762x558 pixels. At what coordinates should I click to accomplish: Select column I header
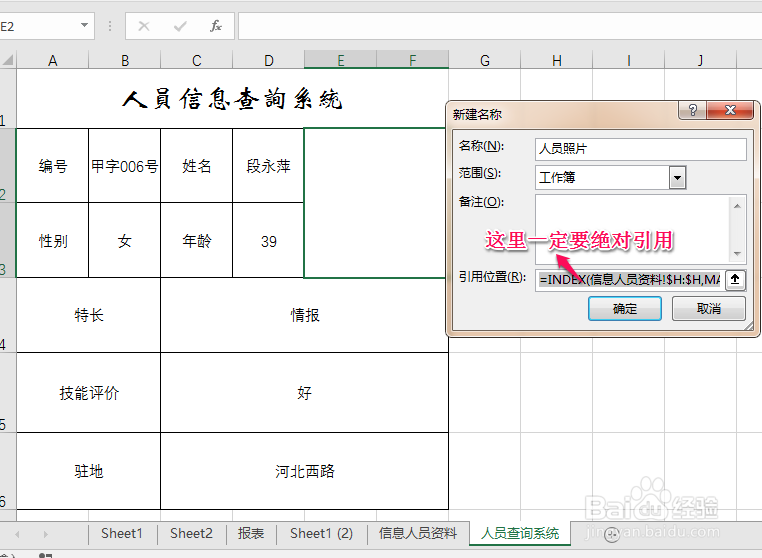628,60
